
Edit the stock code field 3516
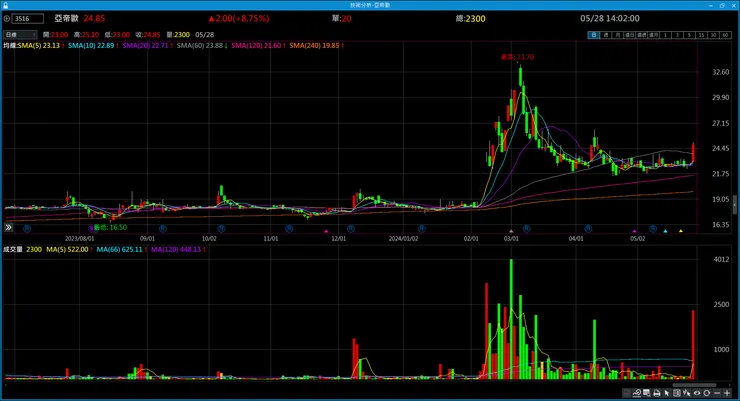[28, 18]
